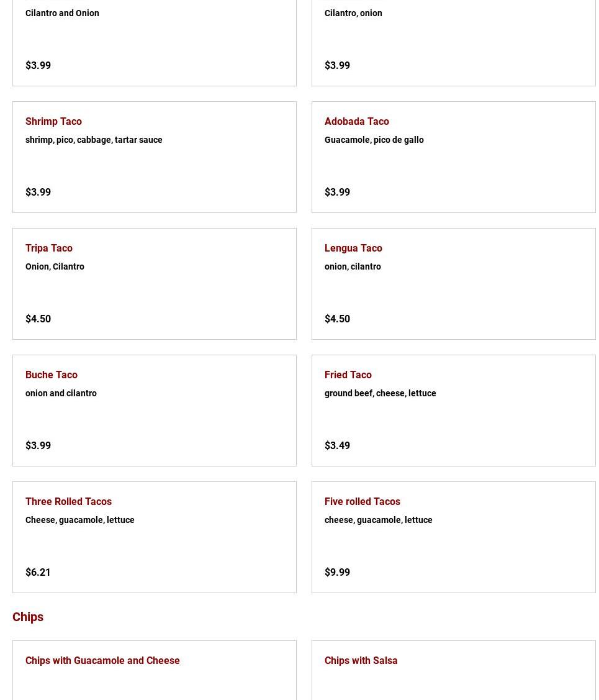Click the Chips category heading

28,617
